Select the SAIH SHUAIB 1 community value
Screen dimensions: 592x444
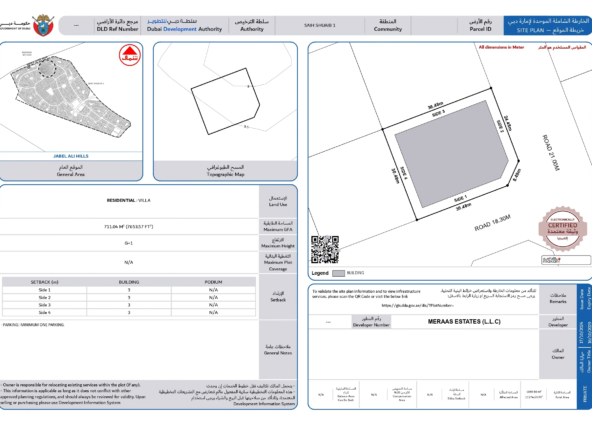point(320,25)
